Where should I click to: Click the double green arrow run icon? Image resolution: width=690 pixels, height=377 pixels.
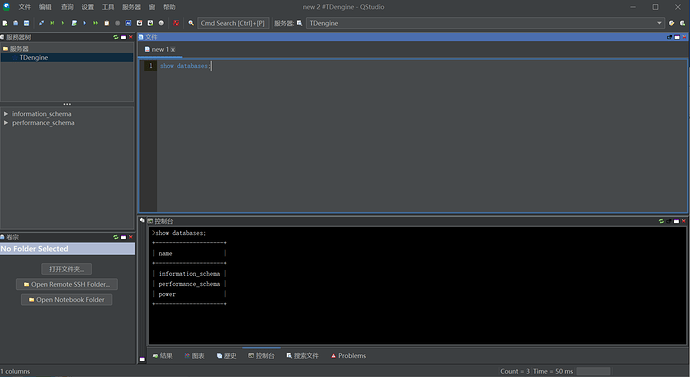coord(95,23)
